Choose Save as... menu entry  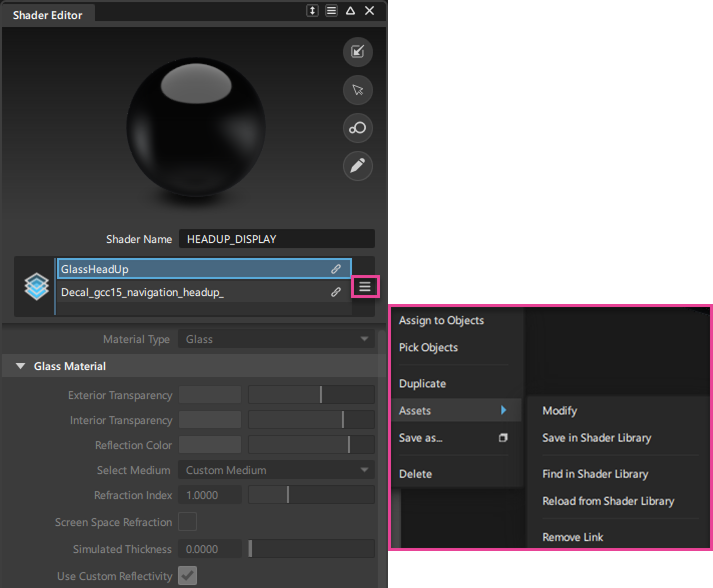pos(421,438)
